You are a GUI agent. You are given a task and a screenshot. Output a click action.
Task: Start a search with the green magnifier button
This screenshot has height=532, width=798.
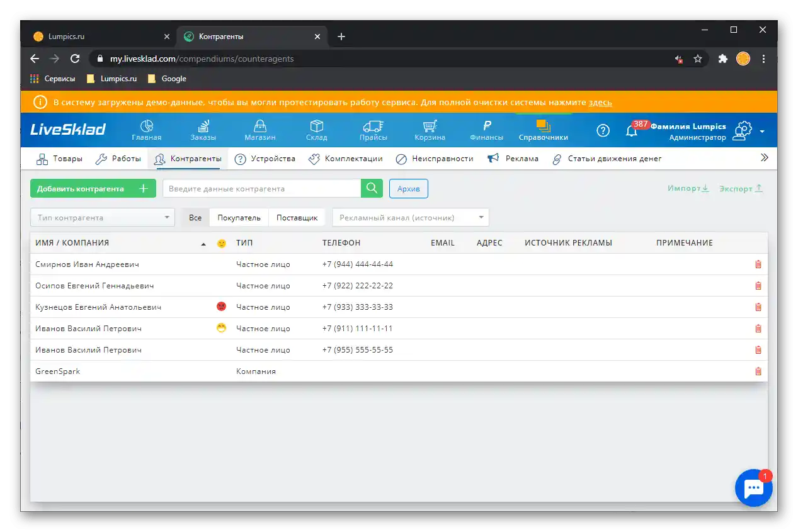click(371, 188)
